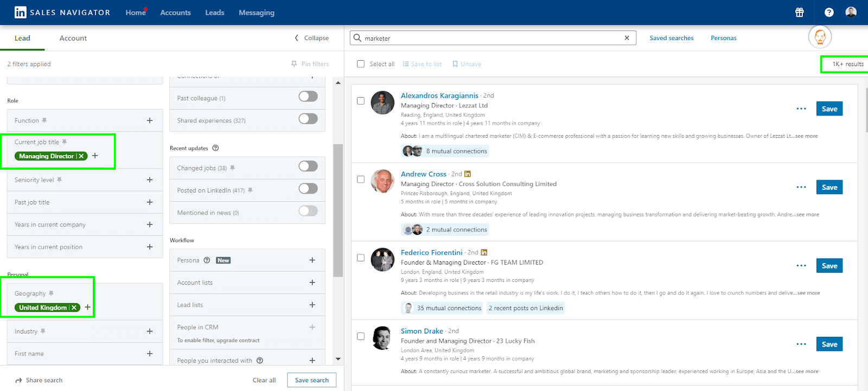This screenshot has width=868, height=391.
Task: Click the Share search arrow icon
Action: pos(18,381)
